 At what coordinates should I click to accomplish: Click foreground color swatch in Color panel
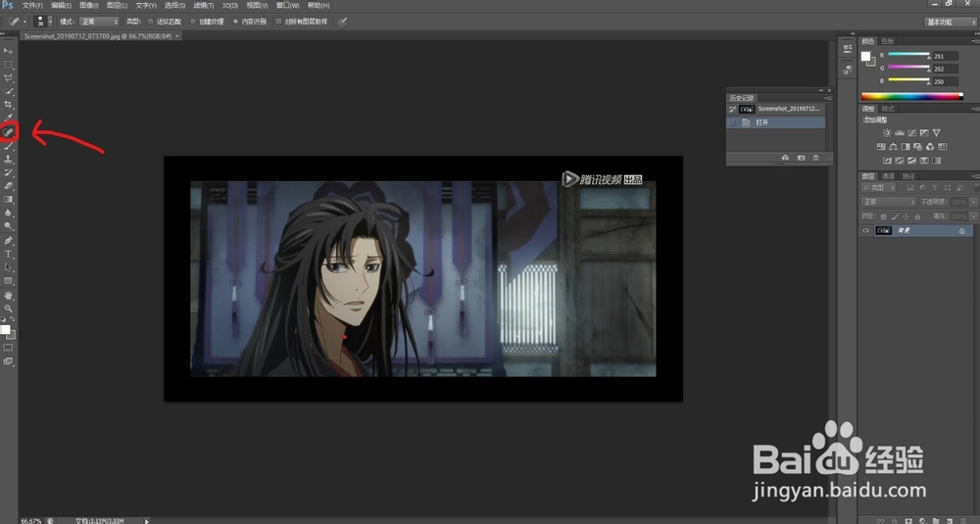[865, 57]
